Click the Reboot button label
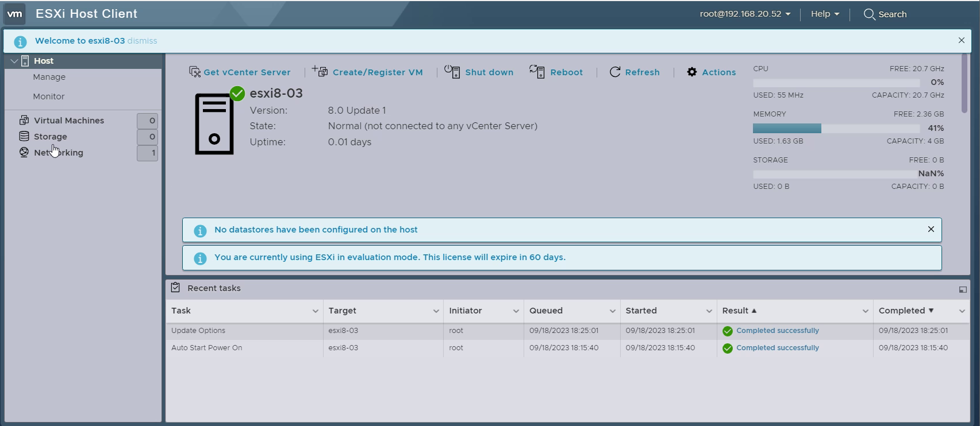The image size is (980, 426). click(567, 72)
